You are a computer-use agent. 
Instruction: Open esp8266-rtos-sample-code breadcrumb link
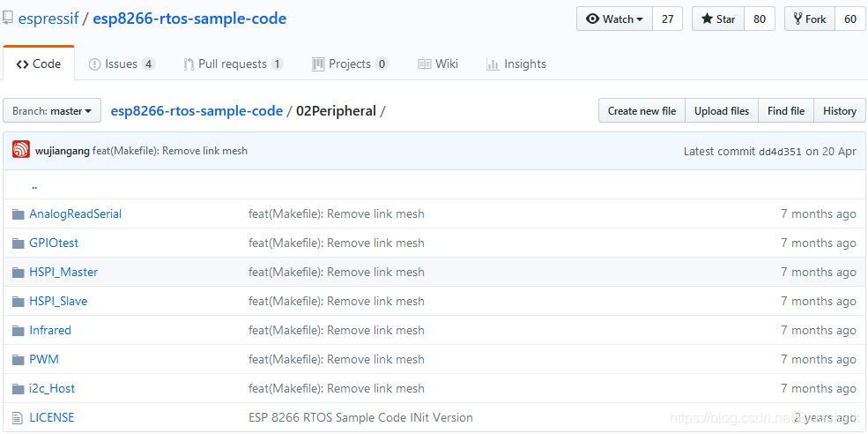coord(197,111)
